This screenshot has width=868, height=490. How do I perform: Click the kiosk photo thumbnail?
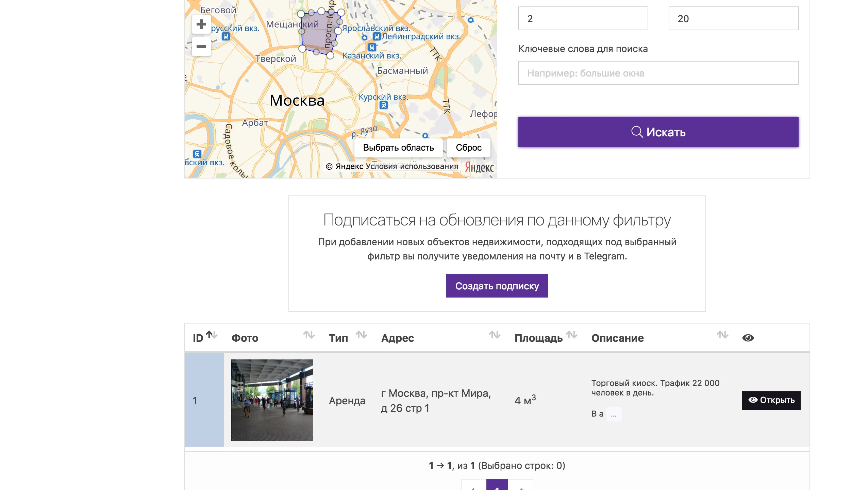(272, 400)
